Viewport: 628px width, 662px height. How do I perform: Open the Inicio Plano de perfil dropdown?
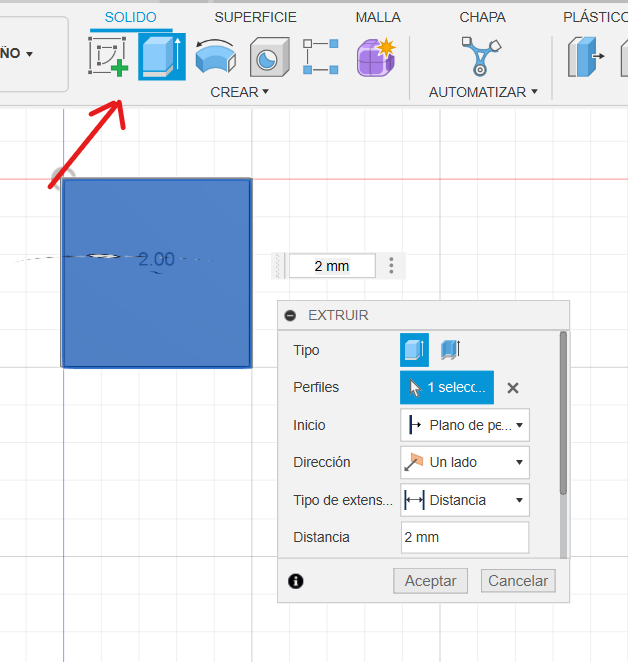pyautogui.click(x=465, y=425)
